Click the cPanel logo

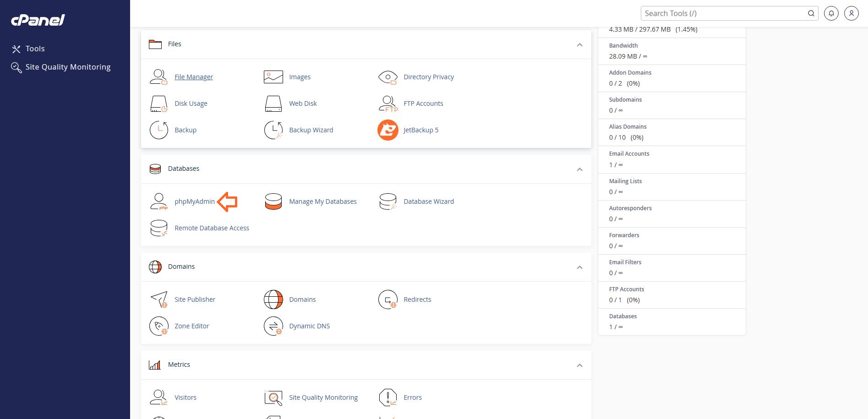pyautogui.click(x=38, y=20)
